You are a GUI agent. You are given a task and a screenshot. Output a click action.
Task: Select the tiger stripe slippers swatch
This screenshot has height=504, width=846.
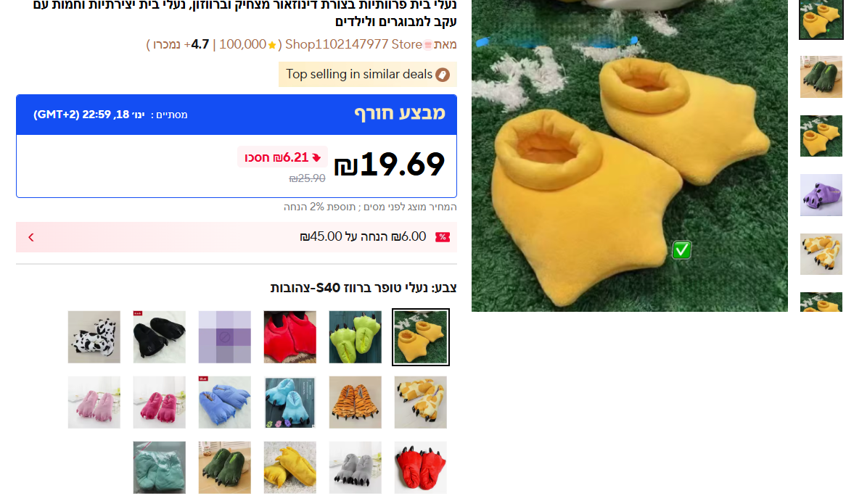(x=355, y=402)
